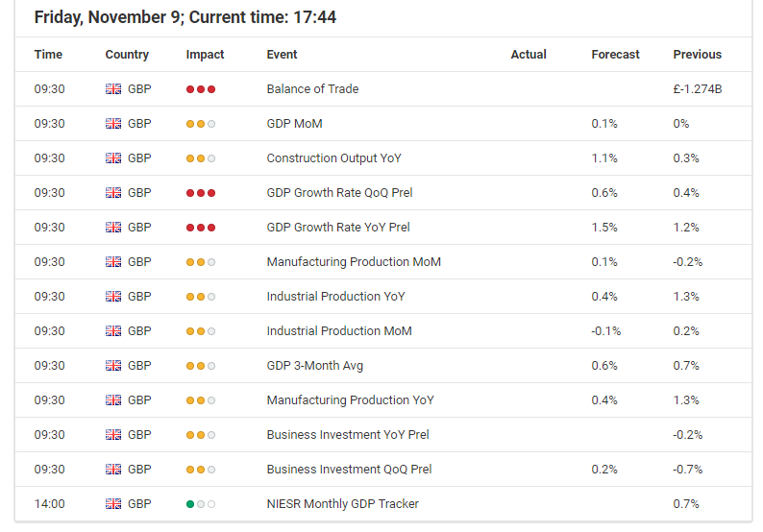
Task: Sort by the Impact column header
Action: pos(205,55)
